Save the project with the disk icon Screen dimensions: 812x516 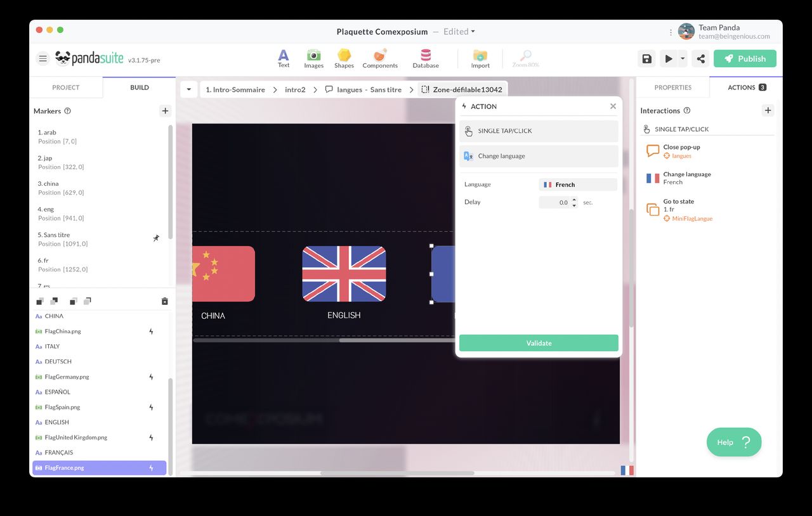(x=646, y=58)
